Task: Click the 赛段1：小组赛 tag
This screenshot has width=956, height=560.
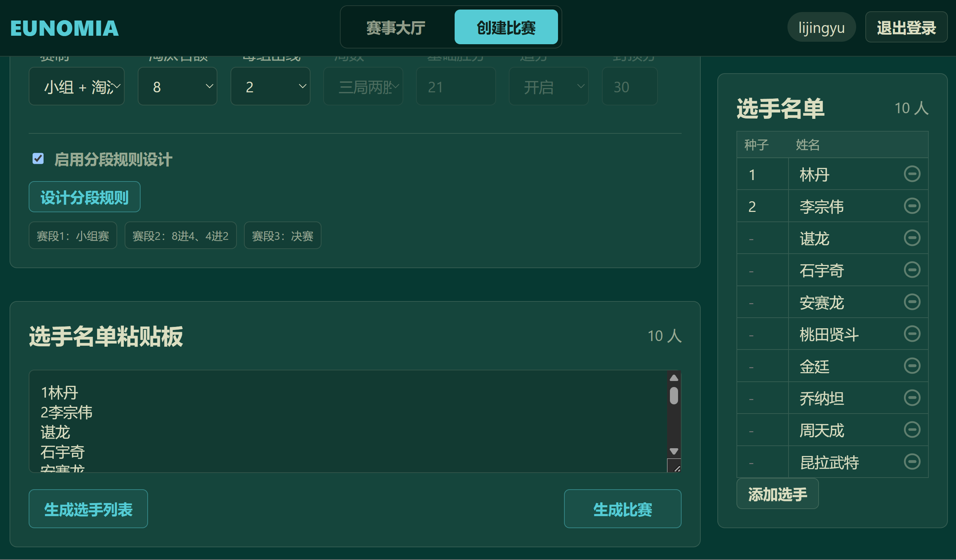Action: [x=73, y=236]
